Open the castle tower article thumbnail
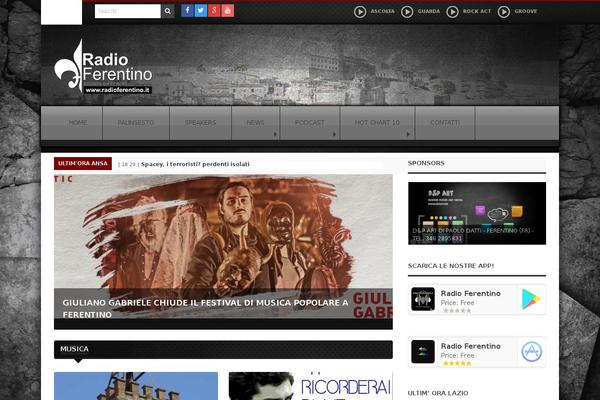 coord(136,386)
